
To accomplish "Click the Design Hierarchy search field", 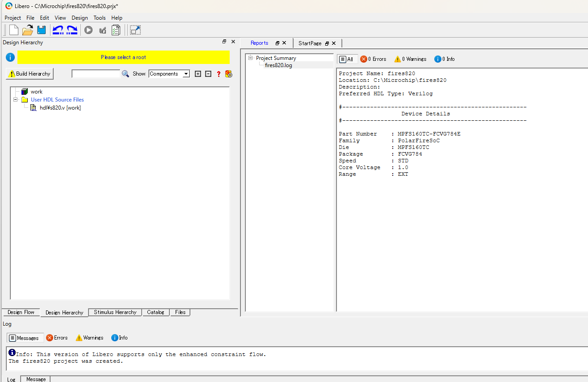I will 96,74.
